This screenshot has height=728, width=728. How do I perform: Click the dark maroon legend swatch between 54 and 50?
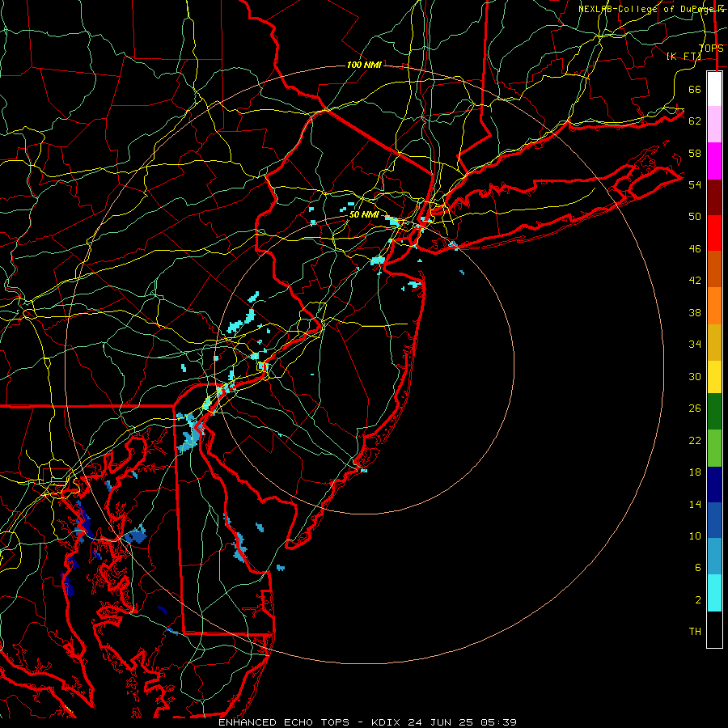click(714, 197)
